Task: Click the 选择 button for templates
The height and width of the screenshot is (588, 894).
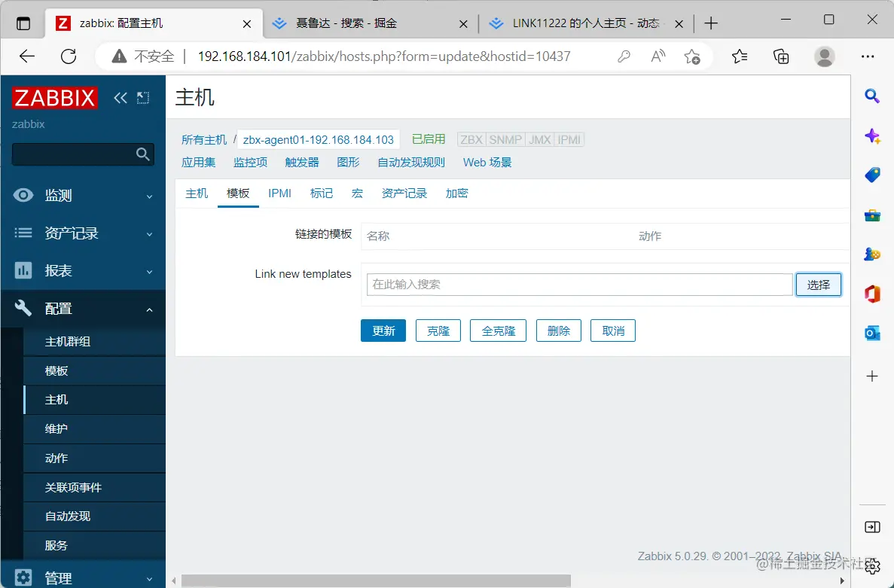Action: point(818,285)
